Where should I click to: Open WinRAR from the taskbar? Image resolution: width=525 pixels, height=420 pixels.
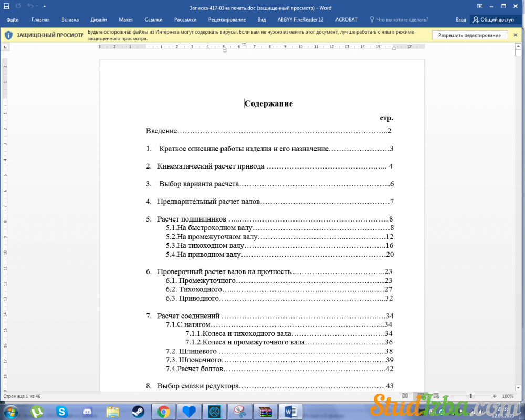pos(265,411)
